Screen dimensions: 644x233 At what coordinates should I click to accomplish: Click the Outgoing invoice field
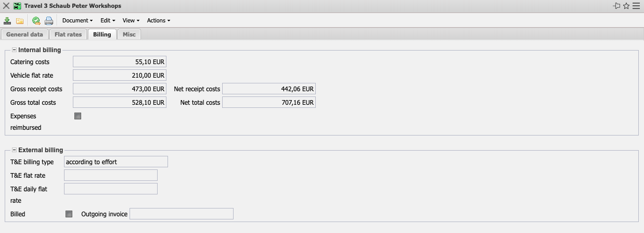tap(181, 214)
